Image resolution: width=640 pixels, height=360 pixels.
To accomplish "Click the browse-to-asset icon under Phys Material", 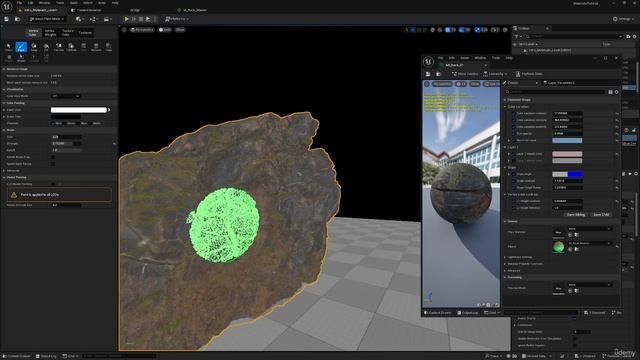I will tap(576, 235).
